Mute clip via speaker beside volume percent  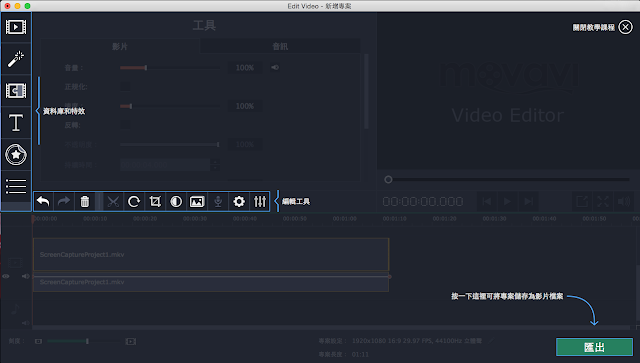[x=275, y=68]
